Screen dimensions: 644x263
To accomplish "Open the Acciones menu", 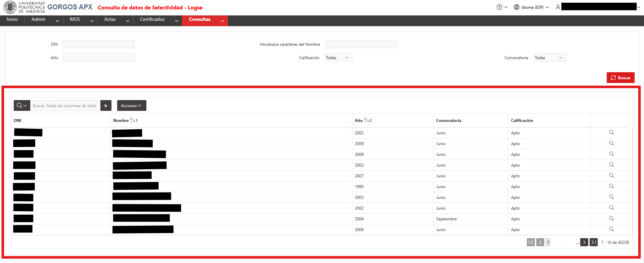I will (132, 105).
